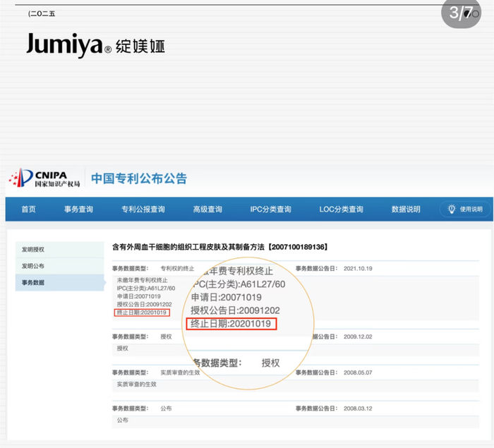The width and height of the screenshot is (494, 448).
Task: Open the 事务查询 menu
Action: [78, 210]
